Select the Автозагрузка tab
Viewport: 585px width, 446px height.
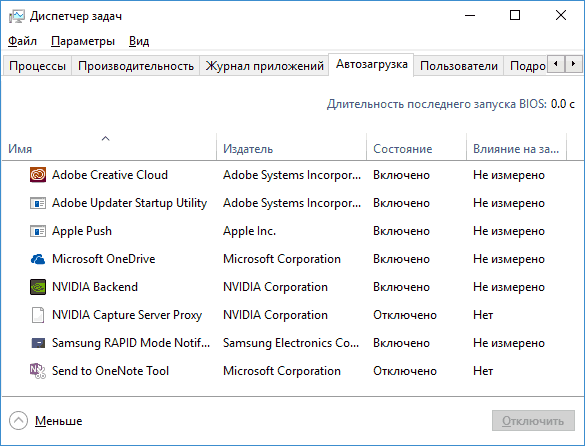click(371, 64)
